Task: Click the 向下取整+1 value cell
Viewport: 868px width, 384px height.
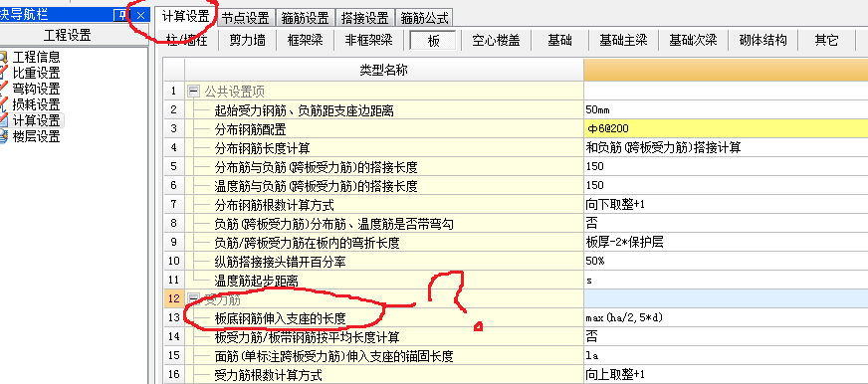Action: pyautogui.click(x=726, y=205)
